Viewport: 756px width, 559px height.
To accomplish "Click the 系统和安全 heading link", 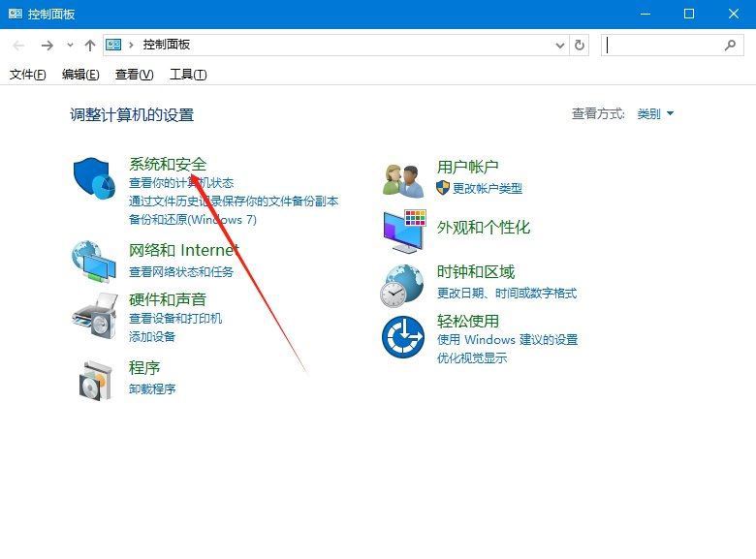I will (x=168, y=165).
